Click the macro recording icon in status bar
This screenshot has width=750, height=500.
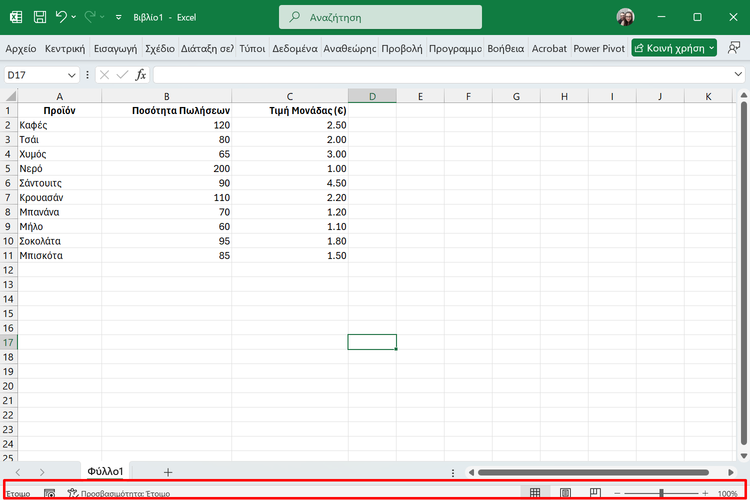point(49,493)
